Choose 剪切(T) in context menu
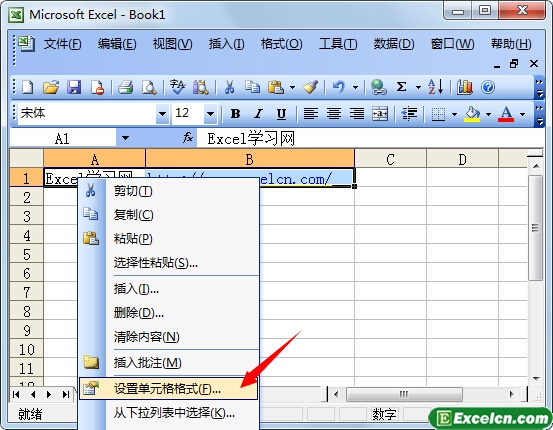The width and height of the screenshot is (553, 430). [169, 191]
